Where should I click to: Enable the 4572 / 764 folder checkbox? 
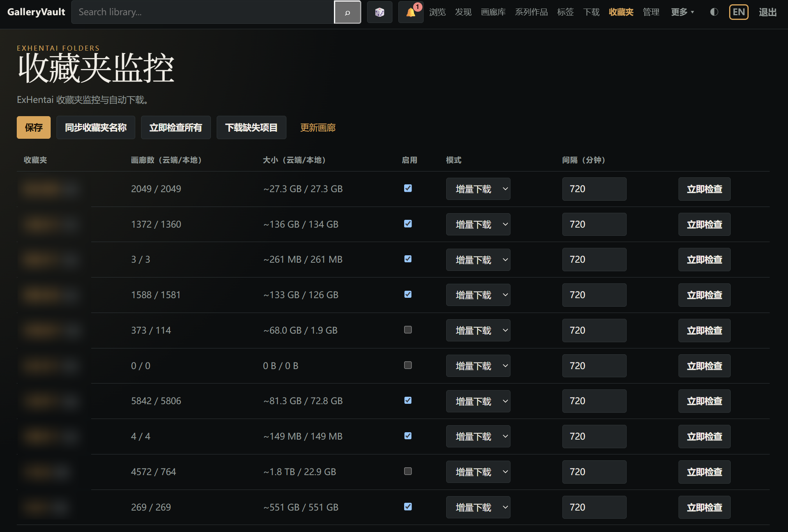(x=408, y=471)
